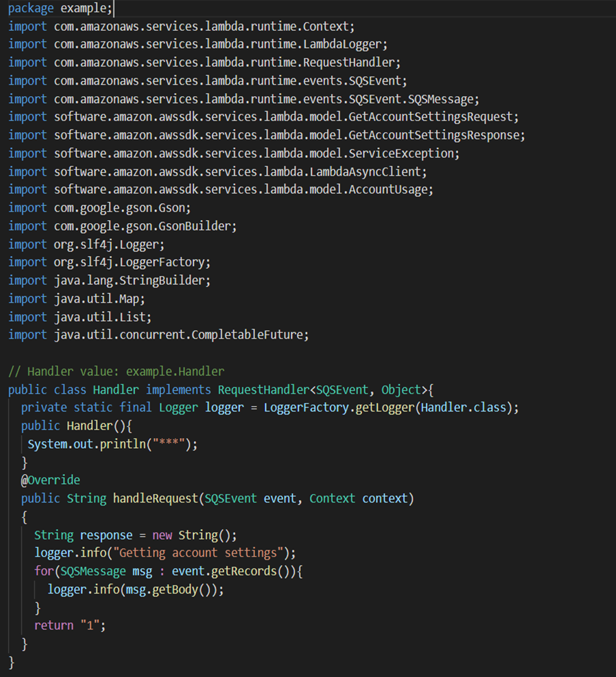Click the logger.info(msg.getBody()) line

(136, 590)
